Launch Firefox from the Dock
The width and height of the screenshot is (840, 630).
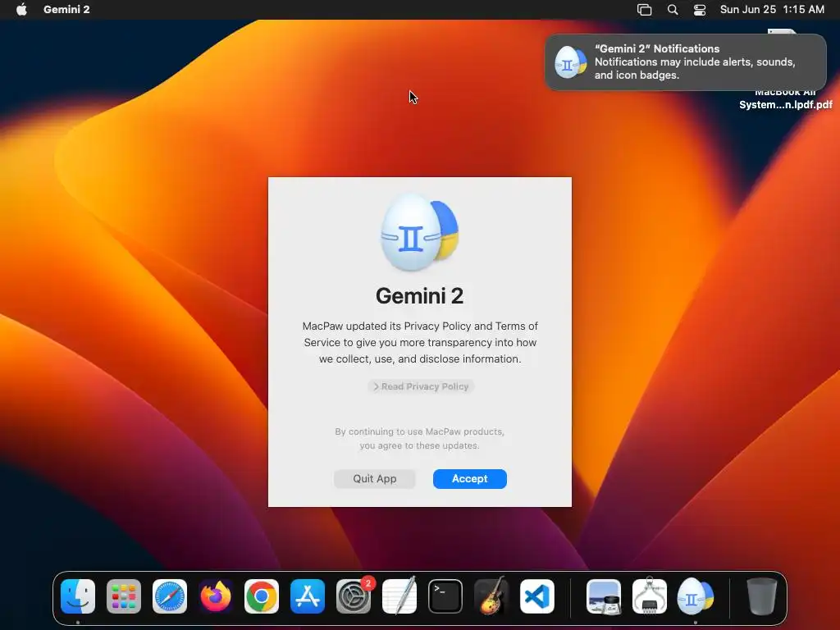(x=216, y=596)
